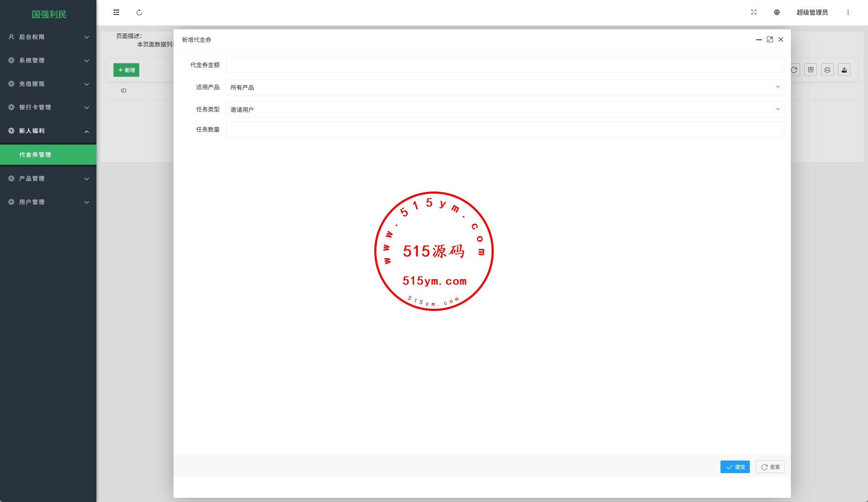Click the 重置 reset button
The height and width of the screenshot is (502, 868).
click(770, 467)
